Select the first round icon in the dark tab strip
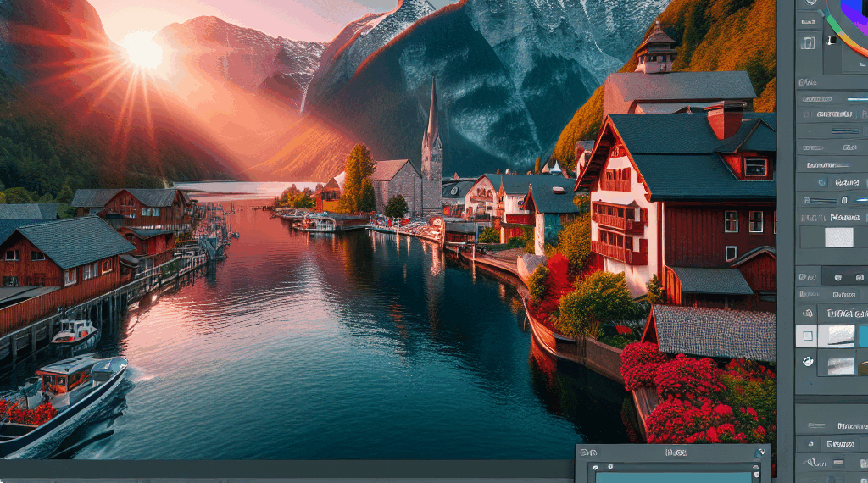 (837, 276)
